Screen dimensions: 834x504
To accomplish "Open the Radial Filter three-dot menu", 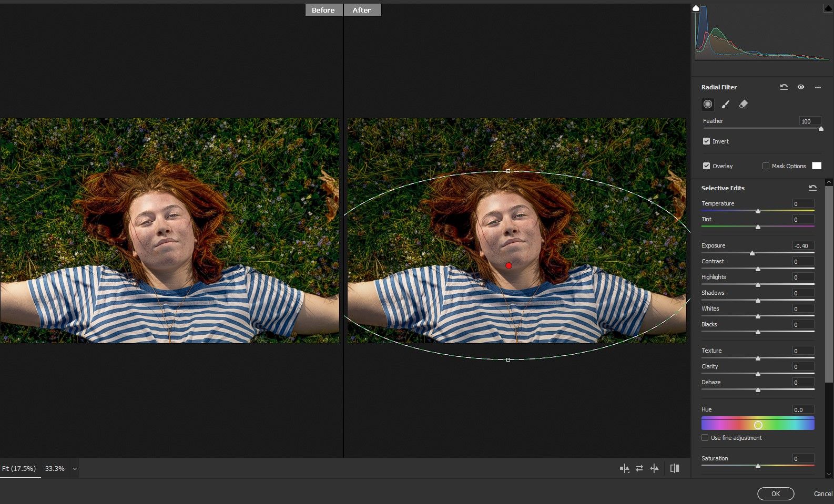I will point(818,87).
